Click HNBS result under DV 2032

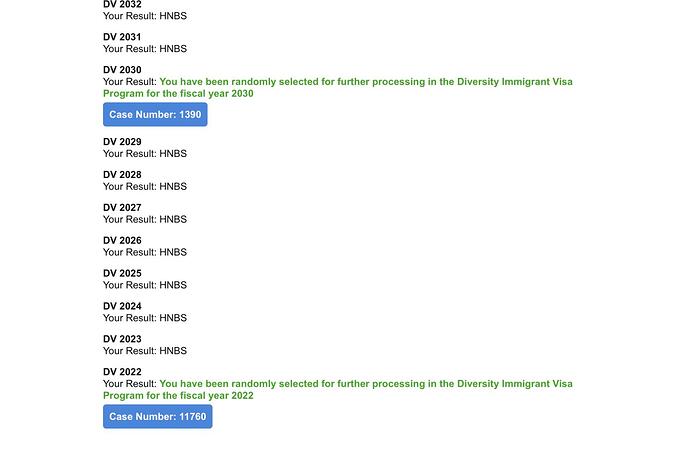coord(173,16)
